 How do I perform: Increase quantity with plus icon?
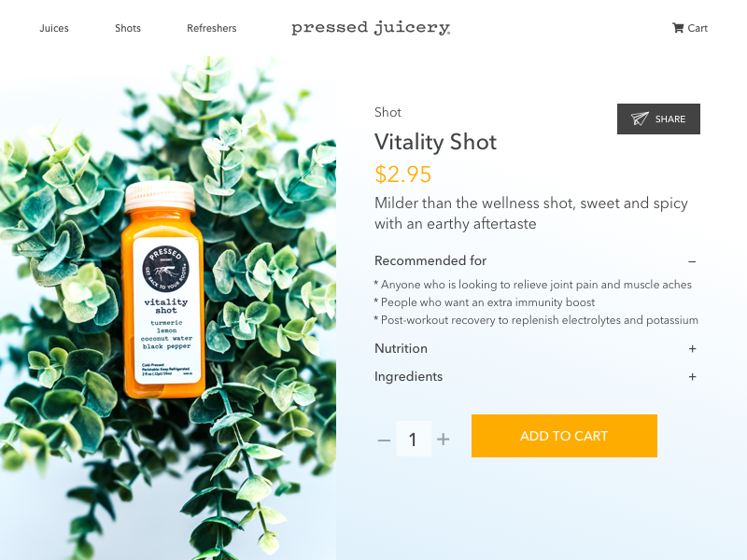(443, 439)
